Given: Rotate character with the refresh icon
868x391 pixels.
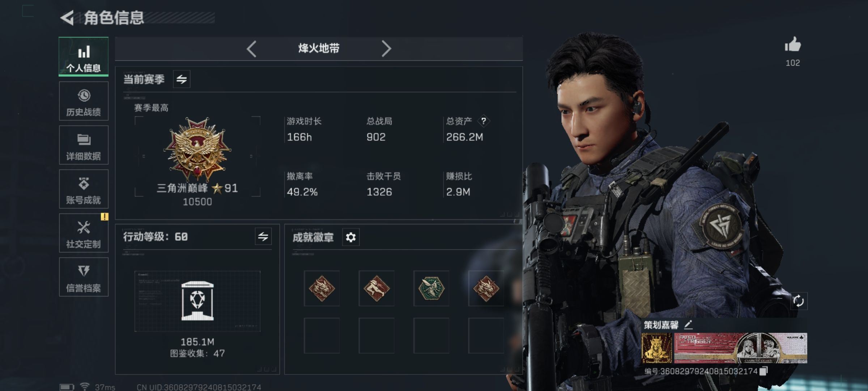Looking at the screenshot, I should [x=798, y=301].
